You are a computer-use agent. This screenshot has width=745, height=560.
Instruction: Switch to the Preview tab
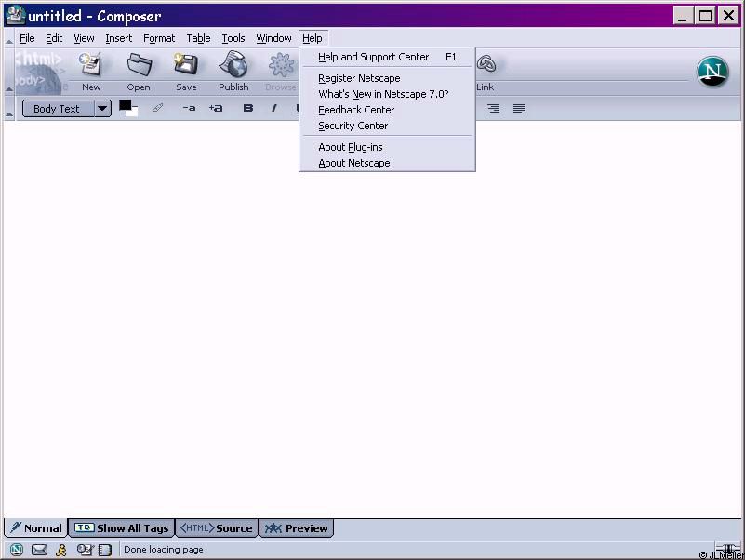pos(297,528)
